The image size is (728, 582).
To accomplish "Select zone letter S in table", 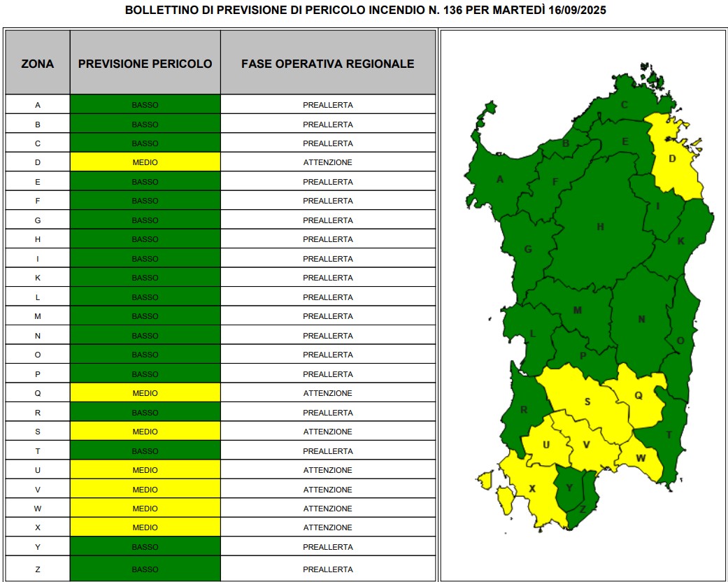I will coord(38,432).
